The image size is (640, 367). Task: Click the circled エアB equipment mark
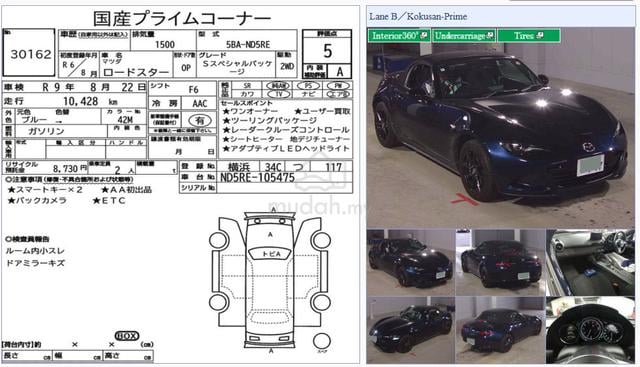[x=338, y=94]
